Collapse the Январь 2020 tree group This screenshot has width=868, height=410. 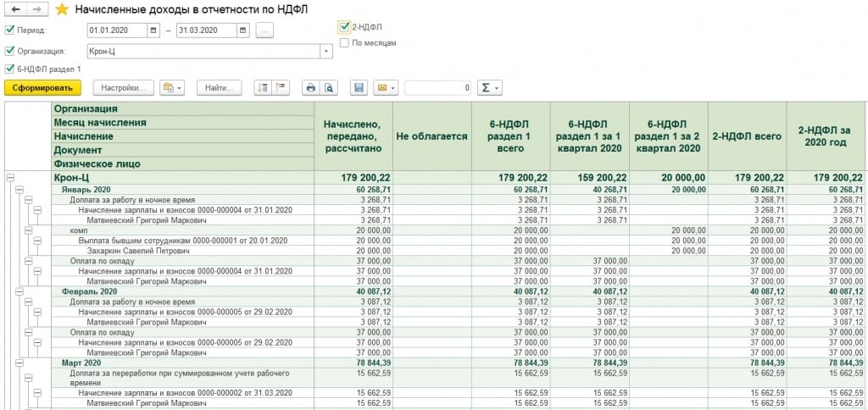click(19, 190)
